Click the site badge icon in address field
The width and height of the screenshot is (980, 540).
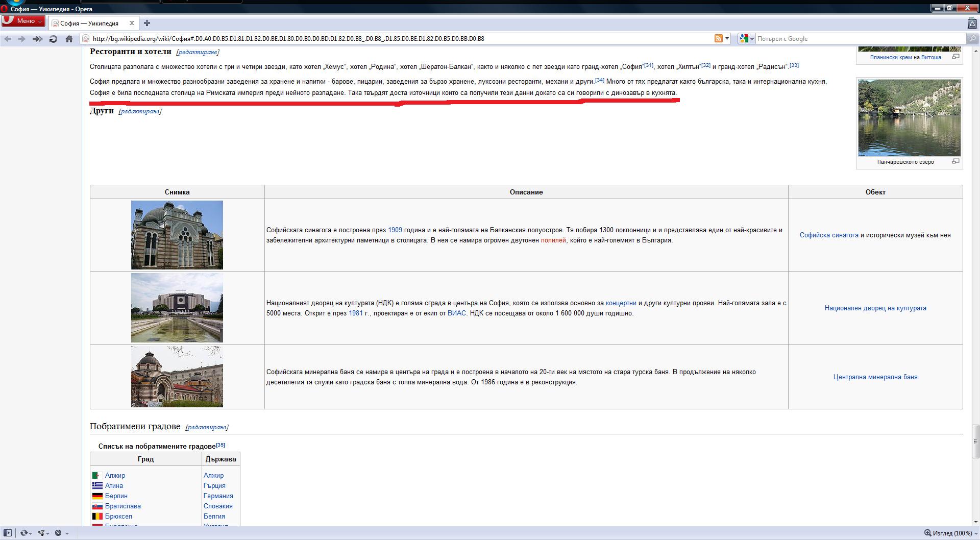tap(86, 39)
